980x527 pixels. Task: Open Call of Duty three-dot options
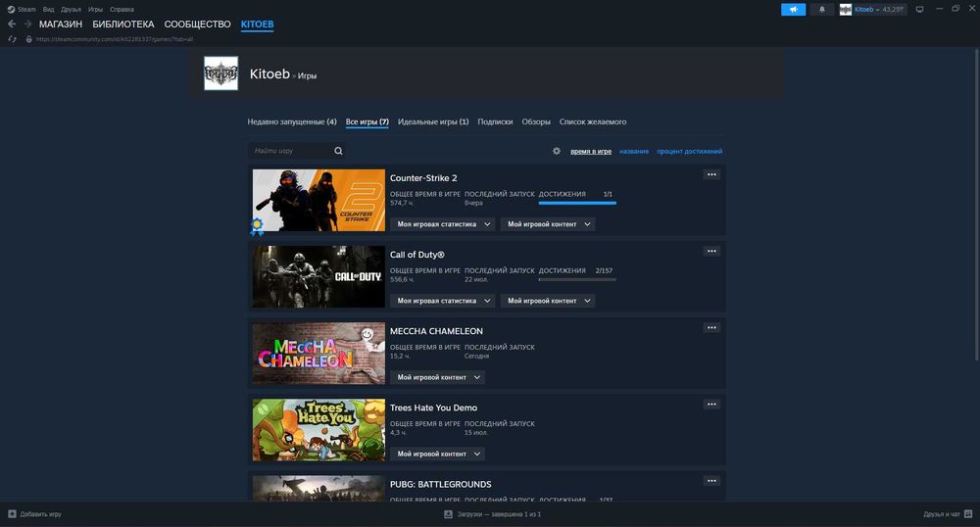[711, 251]
